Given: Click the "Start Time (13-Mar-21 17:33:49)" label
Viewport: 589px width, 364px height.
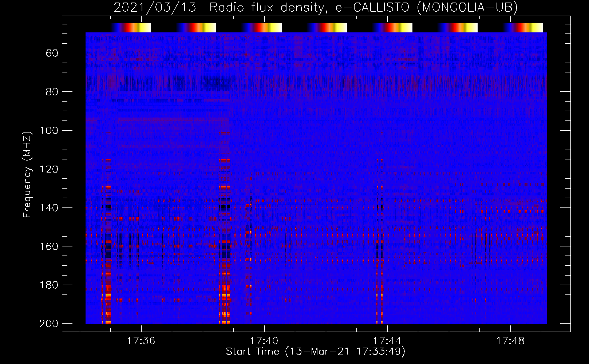Looking at the screenshot, I should pyautogui.click(x=316, y=352).
